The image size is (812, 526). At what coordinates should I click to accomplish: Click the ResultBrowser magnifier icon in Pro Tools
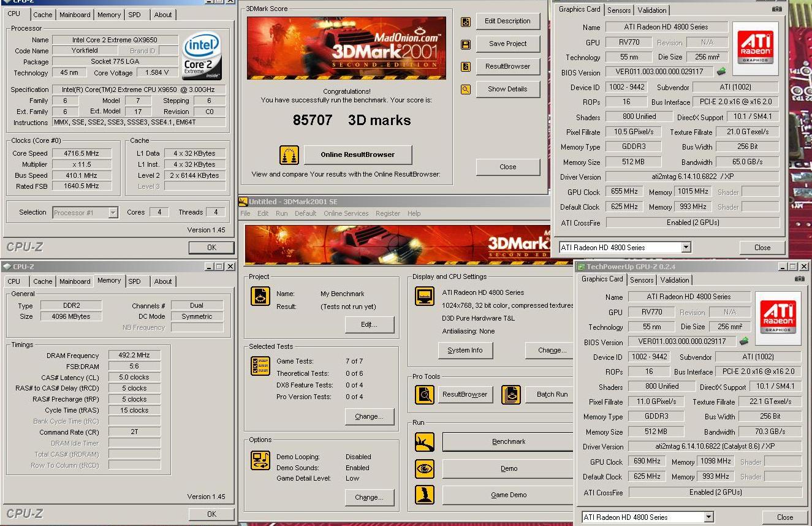pos(424,394)
